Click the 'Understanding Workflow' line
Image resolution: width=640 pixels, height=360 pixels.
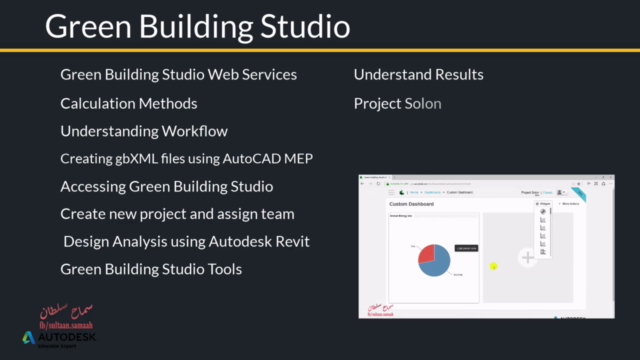coord(144,131)
